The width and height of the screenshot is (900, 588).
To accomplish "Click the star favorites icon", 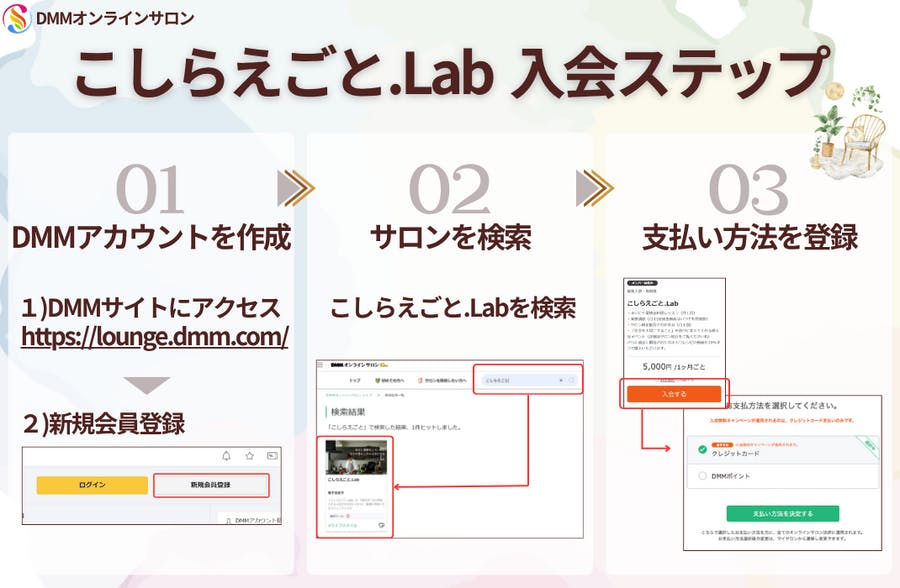I will [x=249, y=456].
